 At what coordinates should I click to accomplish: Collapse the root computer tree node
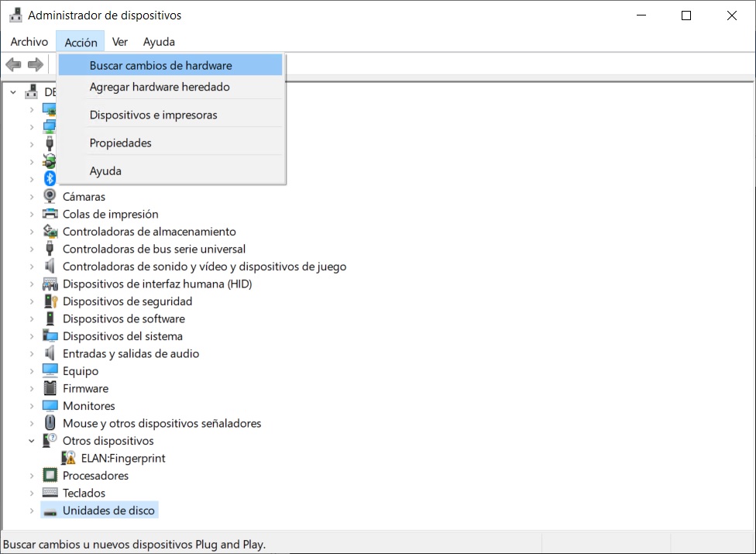[13, 91]
